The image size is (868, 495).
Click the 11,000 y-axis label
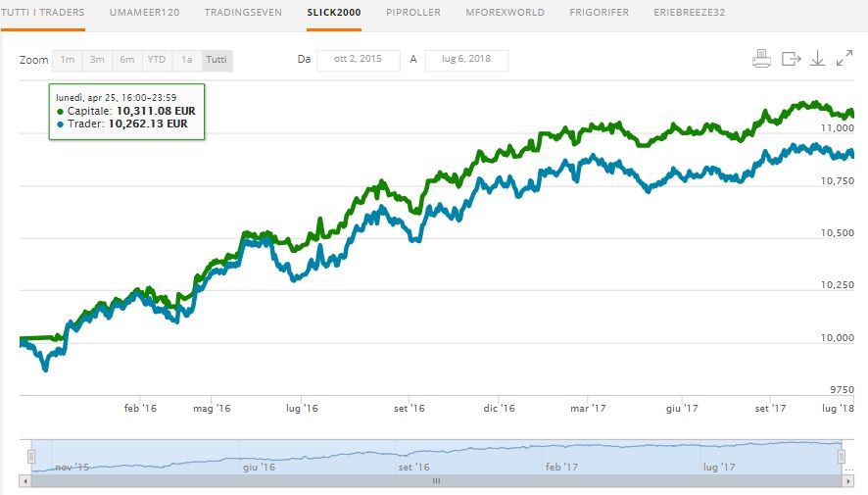tap(837, 127)
